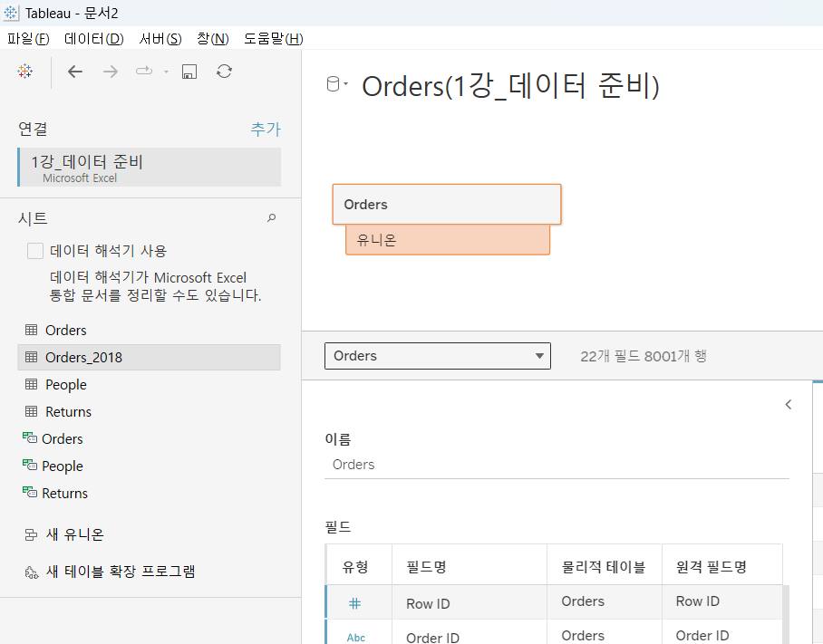The height and width of the screenshot is (644, 823).
Task: Click the Tableau start page logo icon
Action: [24, 72]
